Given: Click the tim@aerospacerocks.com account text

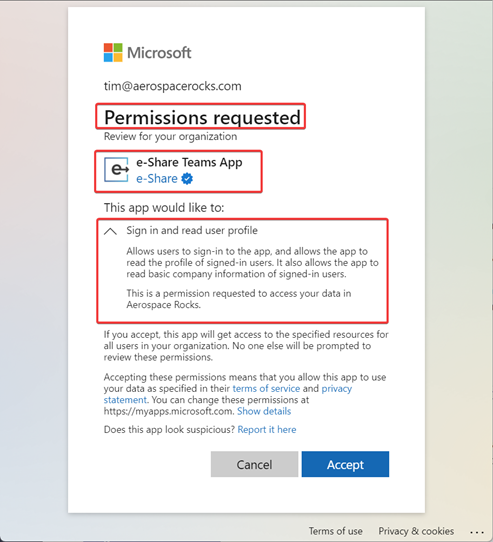Looking at the screenshot, I should pyautogui.click(x=173, y=86).
